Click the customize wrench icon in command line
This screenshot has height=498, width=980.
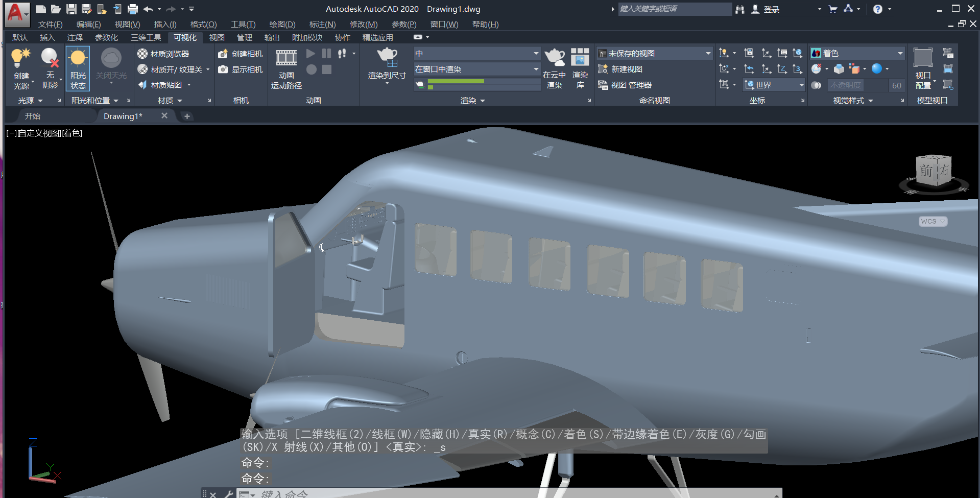click(228, 494)
